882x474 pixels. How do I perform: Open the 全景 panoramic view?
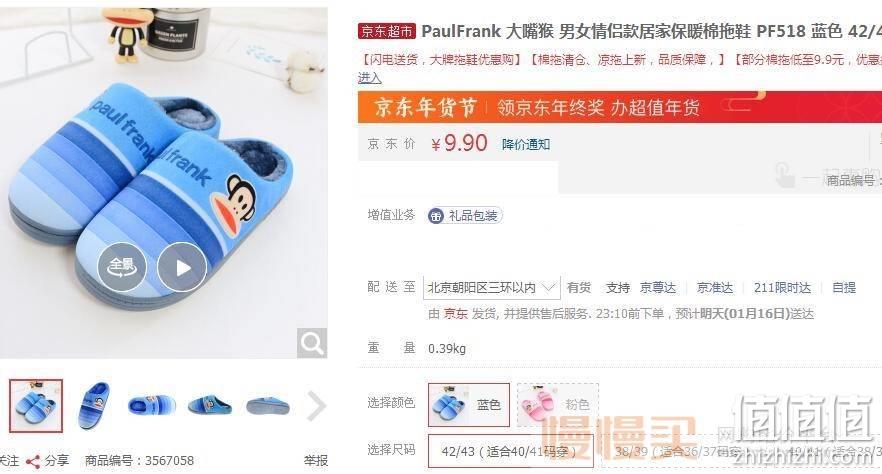point(122,267)
